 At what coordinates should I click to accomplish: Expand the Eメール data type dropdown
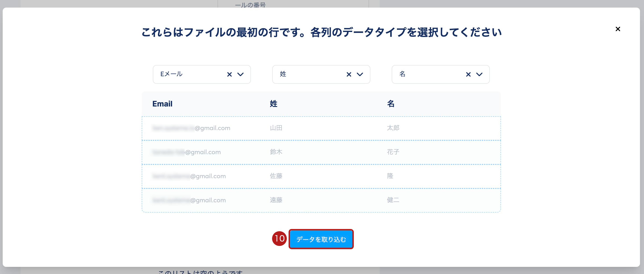pyautogui.click(x=240, y=74)
